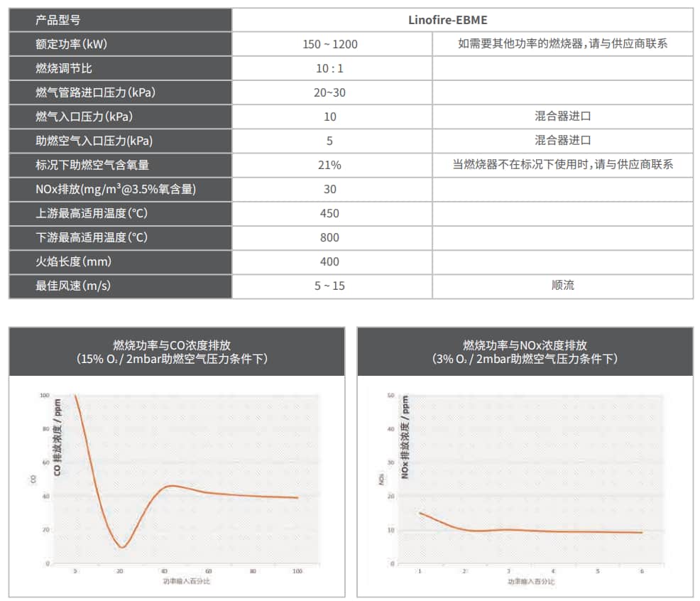Select the 燃烧调节比 row label
The width and height of the screenshot is (700, 601).
(x=56, y=68)
